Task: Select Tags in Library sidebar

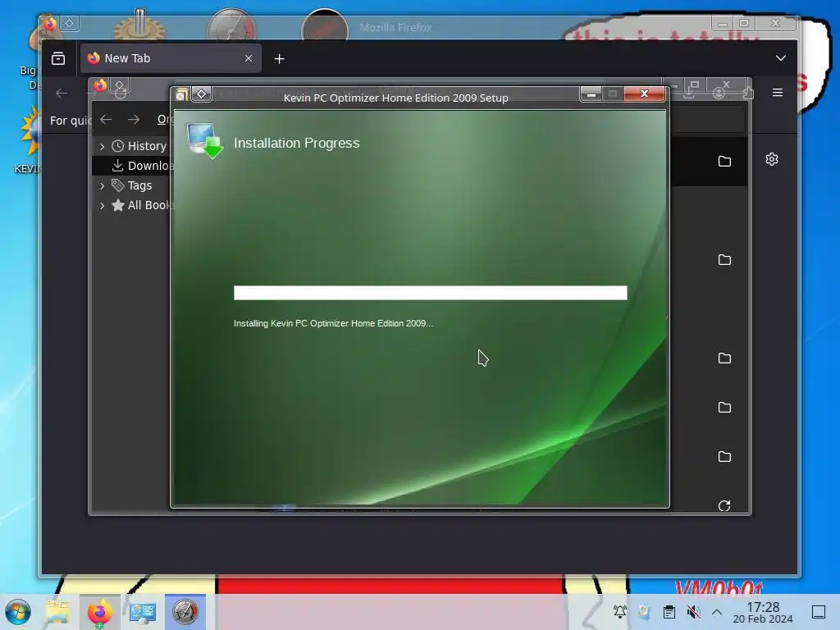Action: (x=132, y=185)
